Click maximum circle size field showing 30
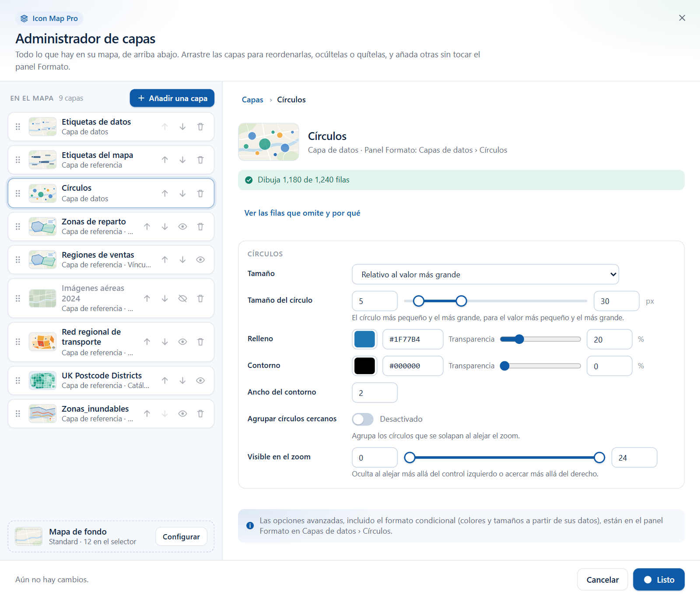Screen dimensions: 700x598 pos(616,301)
